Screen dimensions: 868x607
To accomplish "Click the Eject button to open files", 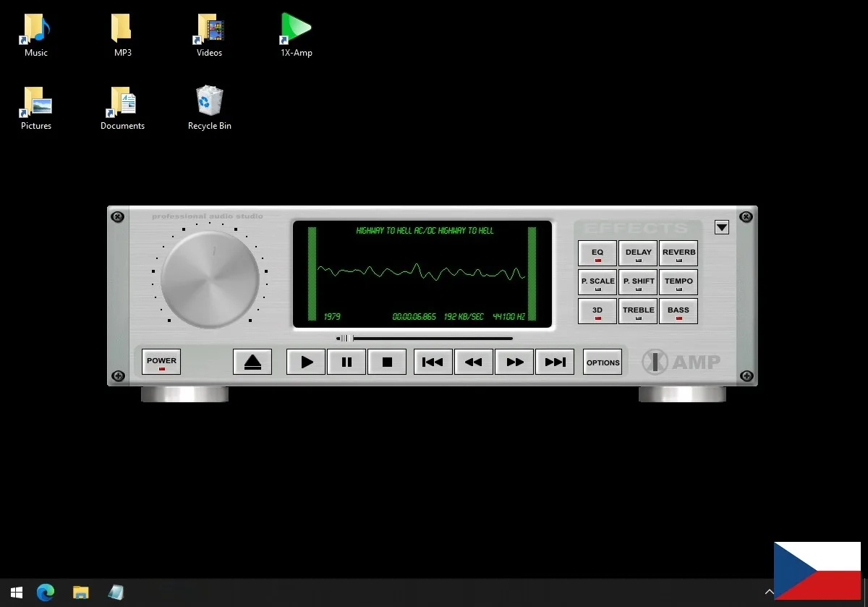I will [252, 362].
